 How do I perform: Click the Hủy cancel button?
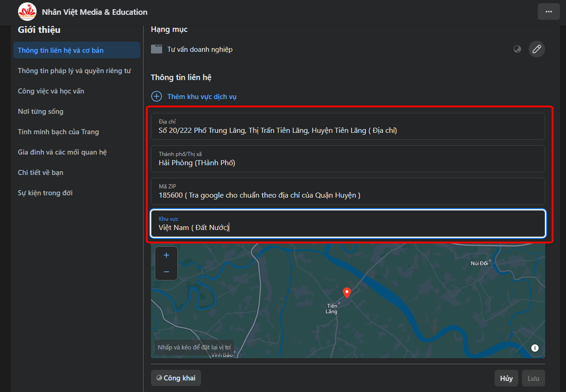[x=506, y=378]
